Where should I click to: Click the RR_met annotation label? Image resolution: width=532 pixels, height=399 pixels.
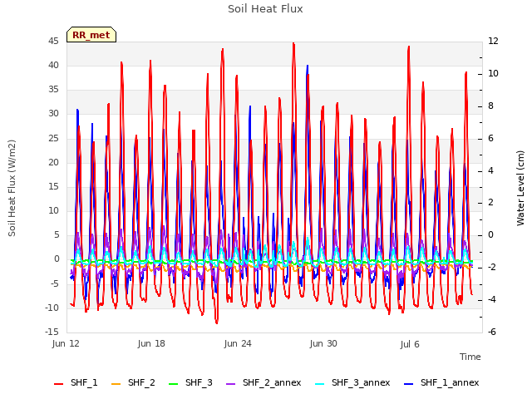[x=91, y=35]
